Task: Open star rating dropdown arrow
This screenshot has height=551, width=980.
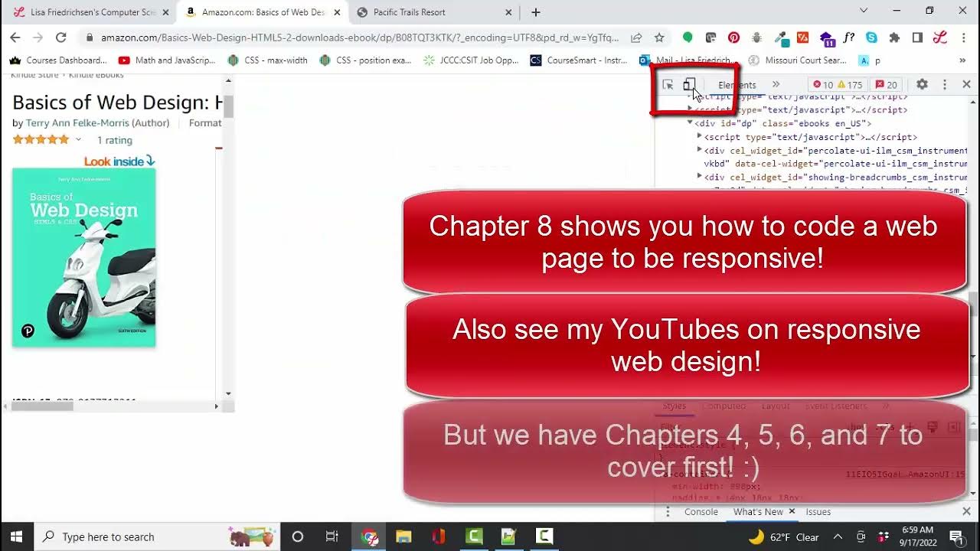Action: (78, 140)
